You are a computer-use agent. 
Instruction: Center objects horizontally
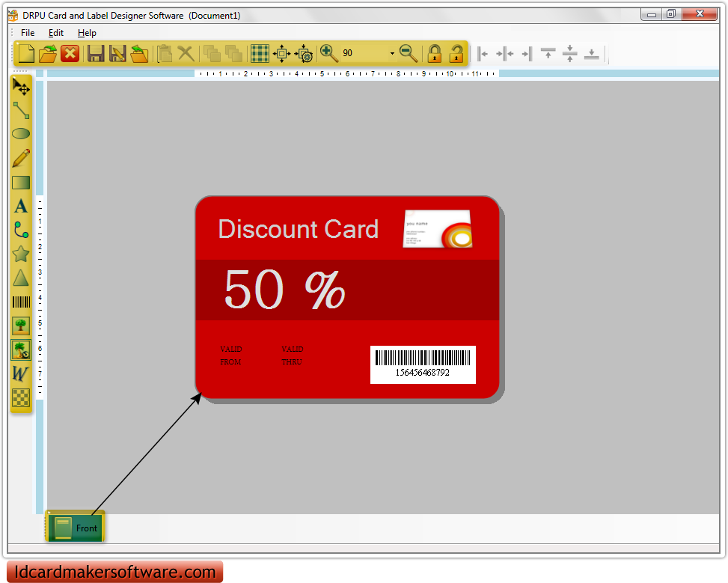pyautogui.click(x=505, y=54)
